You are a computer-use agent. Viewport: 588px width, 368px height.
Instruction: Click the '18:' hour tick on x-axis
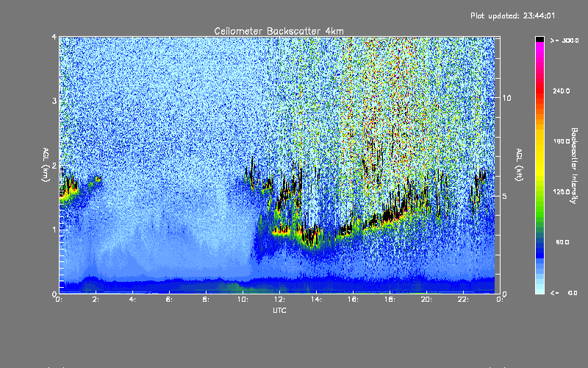(x=390, y=300)
